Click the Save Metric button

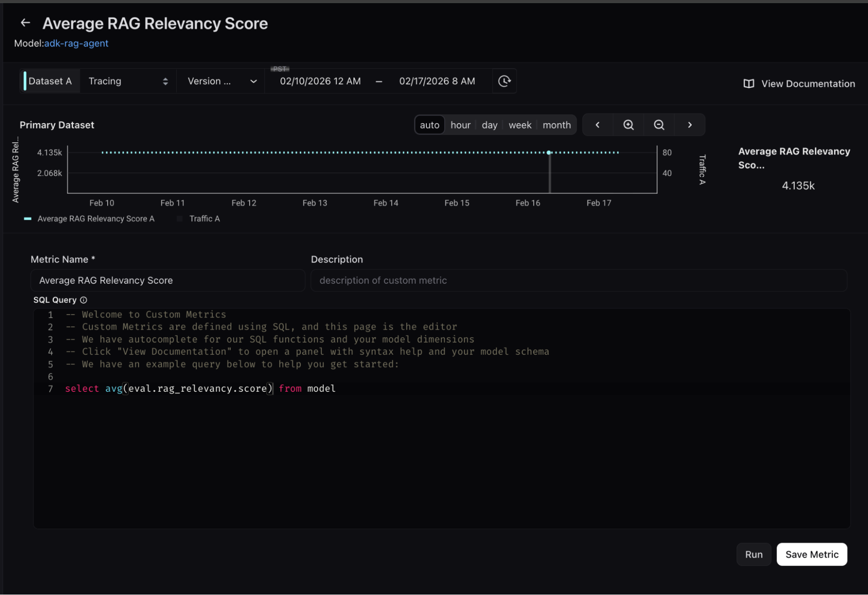[811, 555]
